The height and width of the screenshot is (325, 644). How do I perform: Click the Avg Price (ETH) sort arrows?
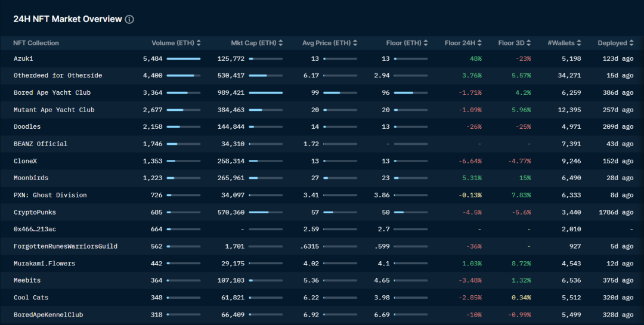[x=355, y=43]
